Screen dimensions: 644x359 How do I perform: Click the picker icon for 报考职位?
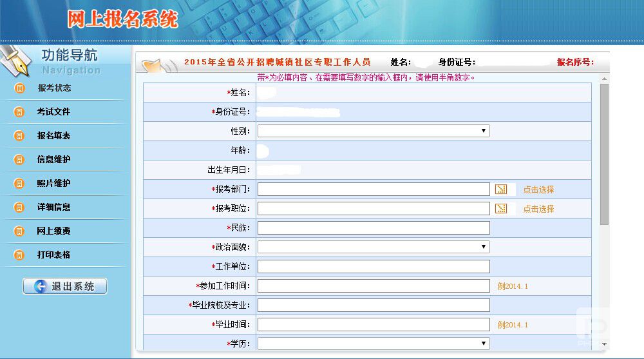click(x=501, y=209)
